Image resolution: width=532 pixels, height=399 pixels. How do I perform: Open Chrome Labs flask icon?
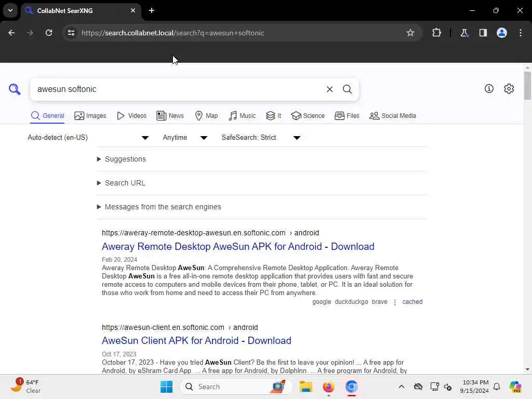pyautogui.click(x=464, y=33)
